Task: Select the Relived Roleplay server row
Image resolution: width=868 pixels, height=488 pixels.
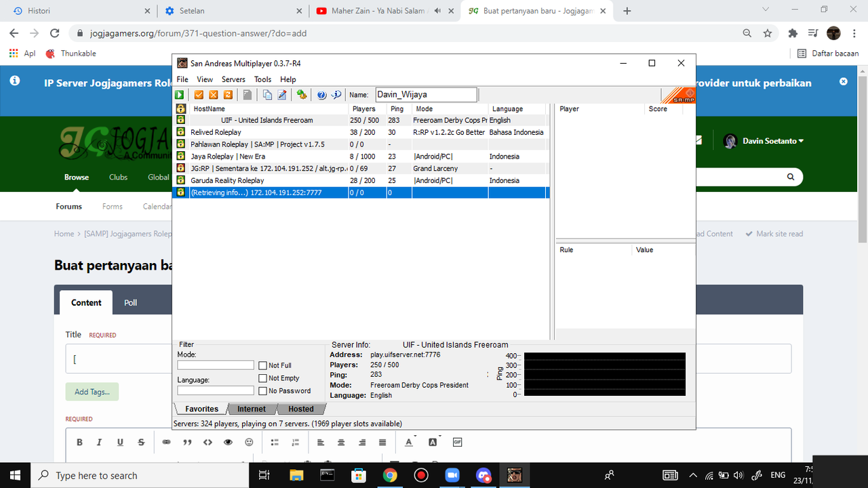Action: (x=361, y=132)
